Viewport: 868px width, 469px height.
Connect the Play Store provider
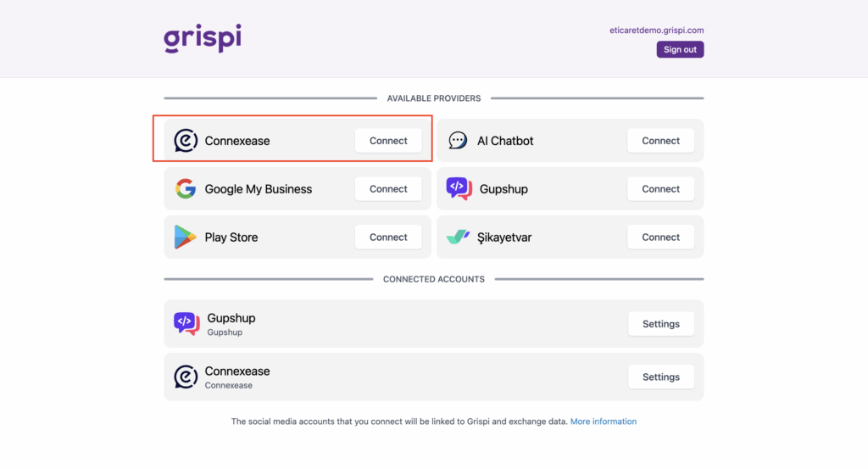(388, 237)
